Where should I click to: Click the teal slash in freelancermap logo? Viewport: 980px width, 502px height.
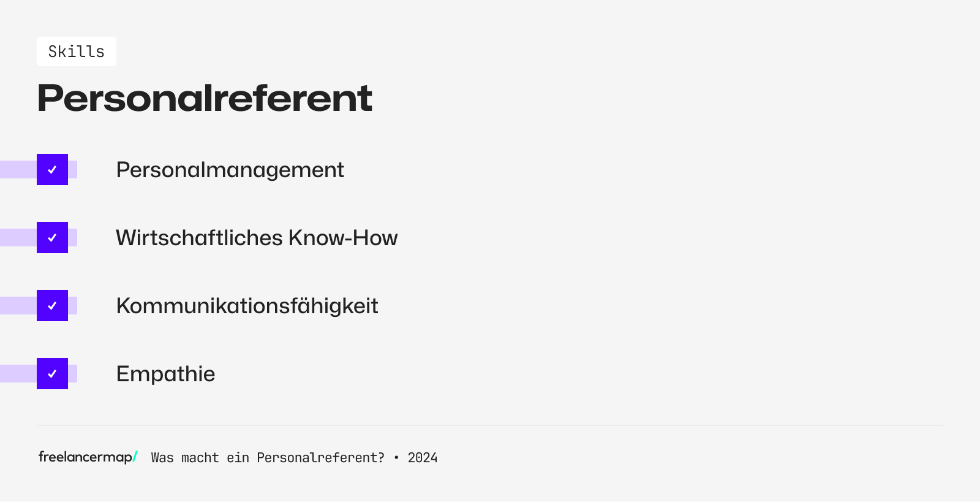pos(135,457)
